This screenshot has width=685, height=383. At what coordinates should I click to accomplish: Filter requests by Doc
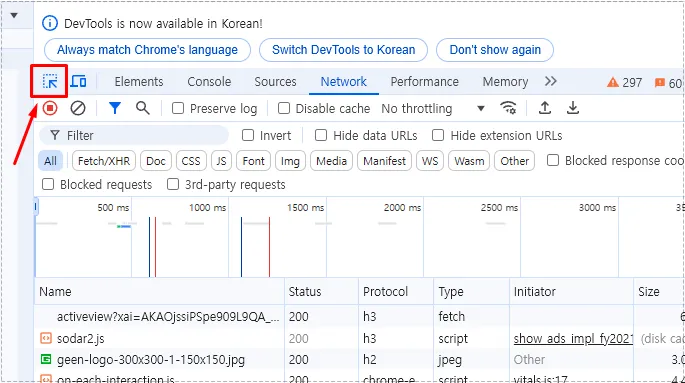[x=156, y=161]
